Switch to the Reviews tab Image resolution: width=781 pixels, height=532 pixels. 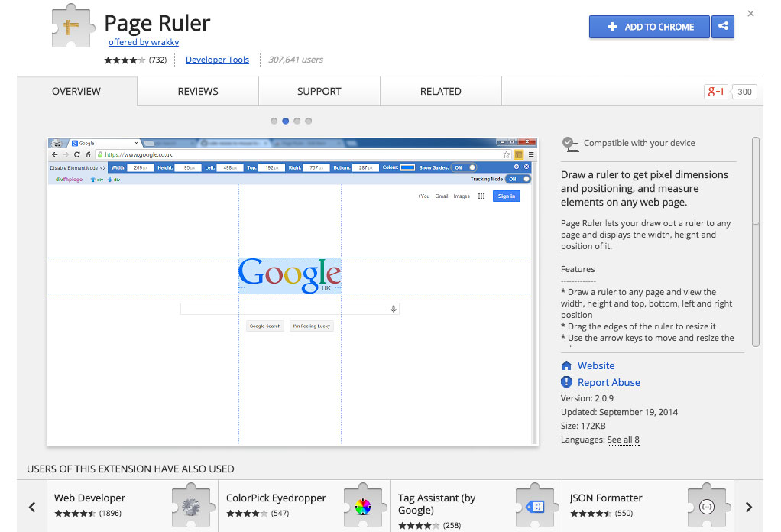(x=198, y=91)
